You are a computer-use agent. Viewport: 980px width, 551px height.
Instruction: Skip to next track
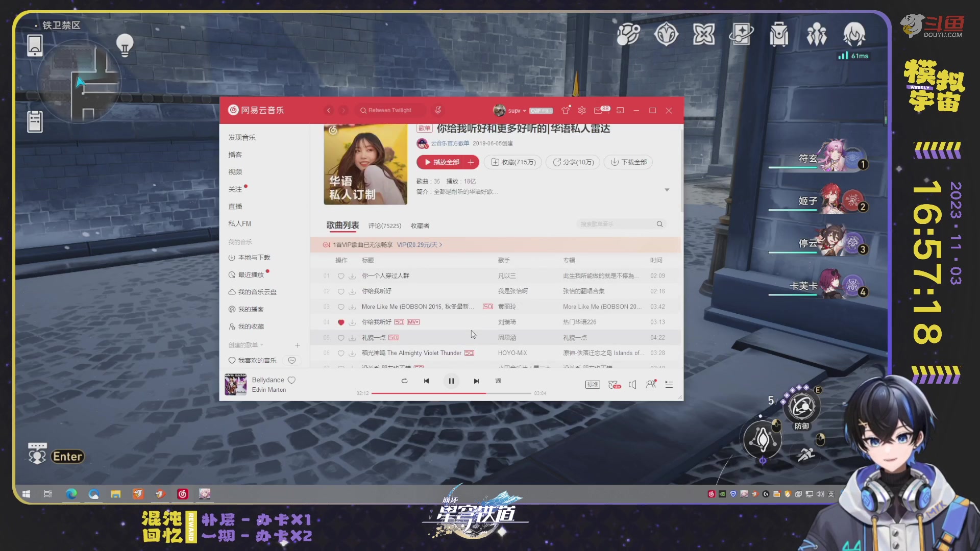476,381
